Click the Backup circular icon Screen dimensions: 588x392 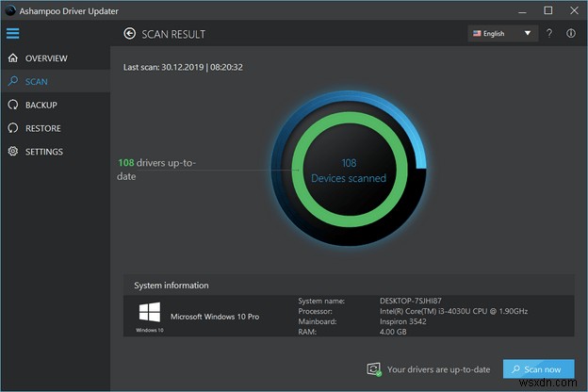pyautogui.click(x=13, y=105)
